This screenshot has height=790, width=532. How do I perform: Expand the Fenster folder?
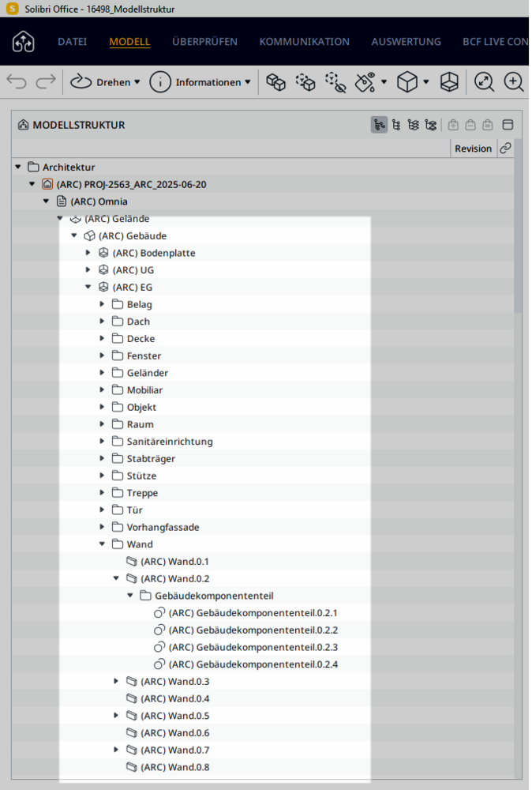(x=102, y=355)
